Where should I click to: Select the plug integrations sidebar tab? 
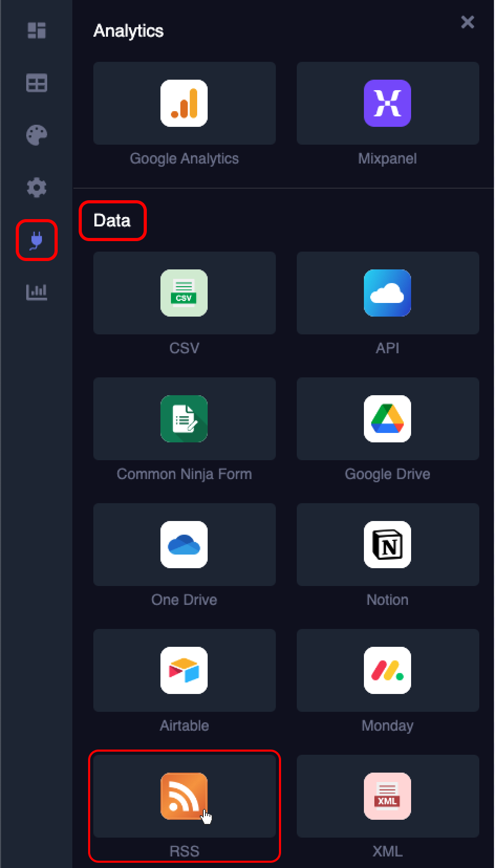[37, 240]
